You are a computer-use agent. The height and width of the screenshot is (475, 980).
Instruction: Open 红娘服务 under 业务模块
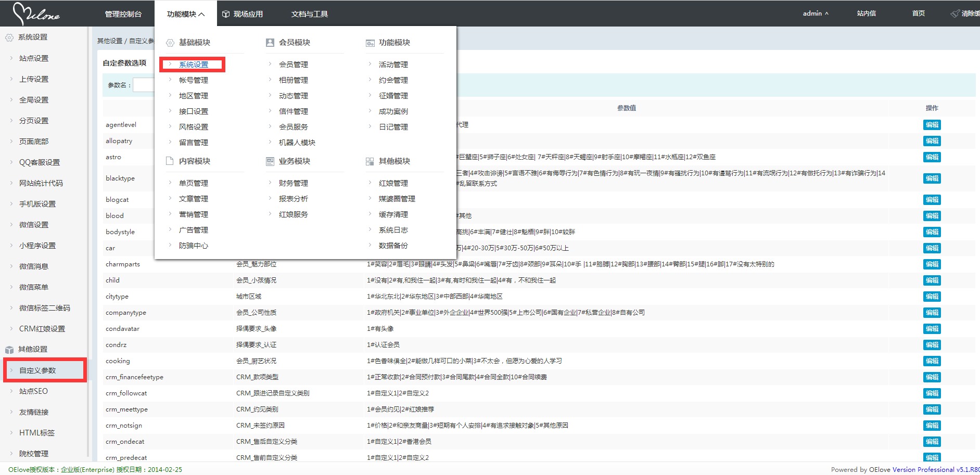[294, 214]
